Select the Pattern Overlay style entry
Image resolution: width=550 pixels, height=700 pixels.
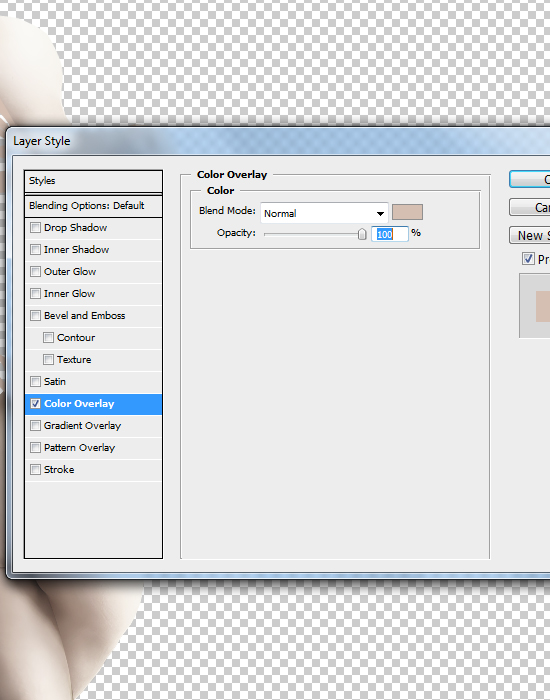coord(79,447)
